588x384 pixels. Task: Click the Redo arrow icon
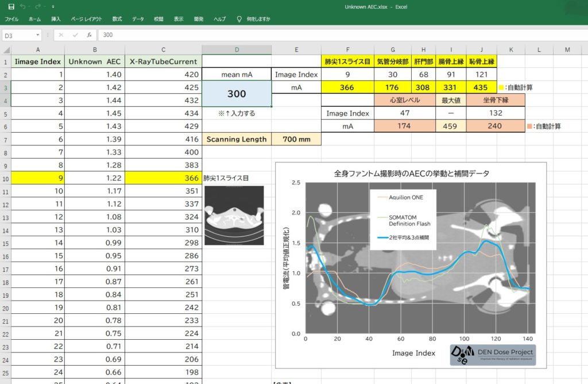coord(38,6)
